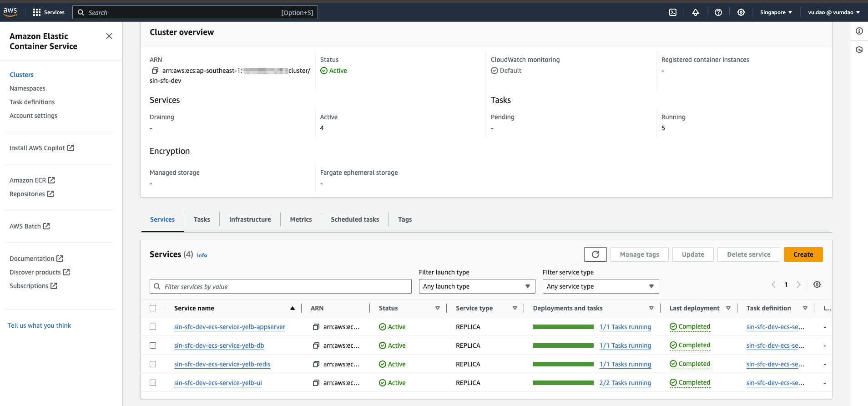This screenshot has width=868, height=406.
Task: Open Task definition column filter arrow
Action: (x=805, y=308)
